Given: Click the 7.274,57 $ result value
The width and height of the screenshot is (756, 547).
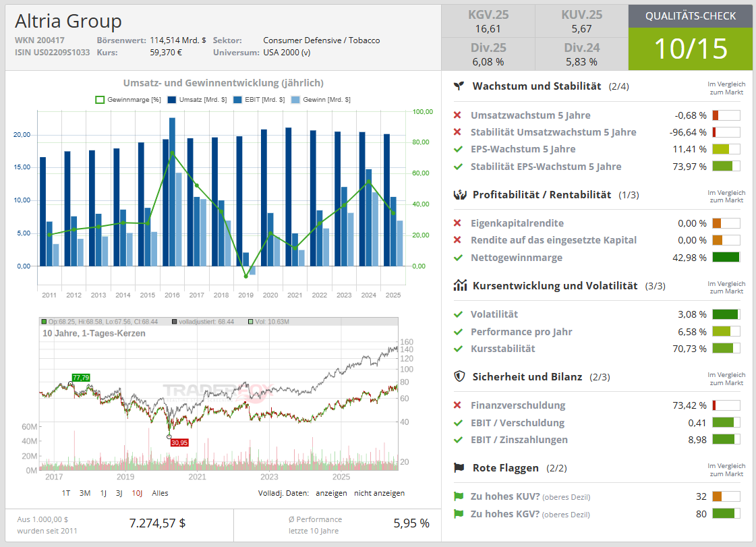Looking at the screenshot, I should (x=157, y=523).
